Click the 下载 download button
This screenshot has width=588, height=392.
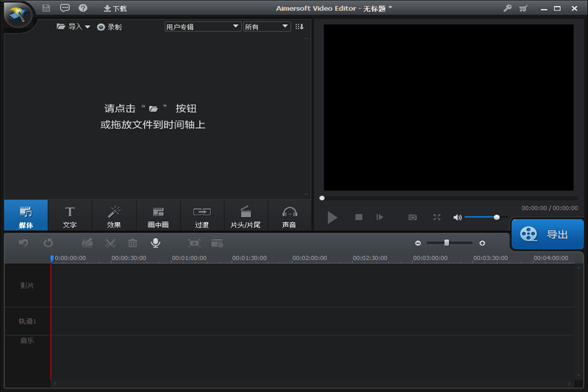(115, 8)
